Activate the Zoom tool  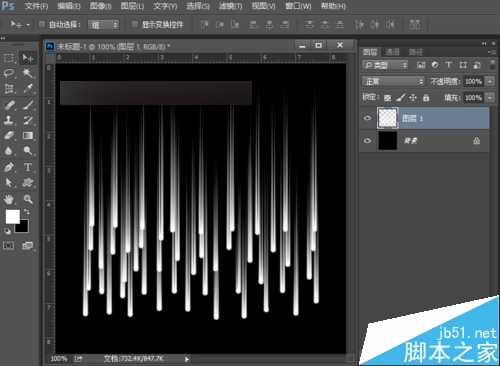coord(28,199)
